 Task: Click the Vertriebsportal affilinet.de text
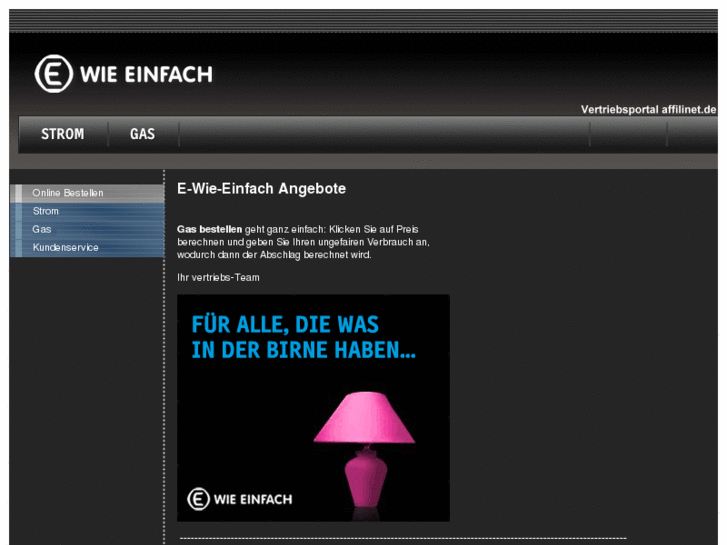649,109
